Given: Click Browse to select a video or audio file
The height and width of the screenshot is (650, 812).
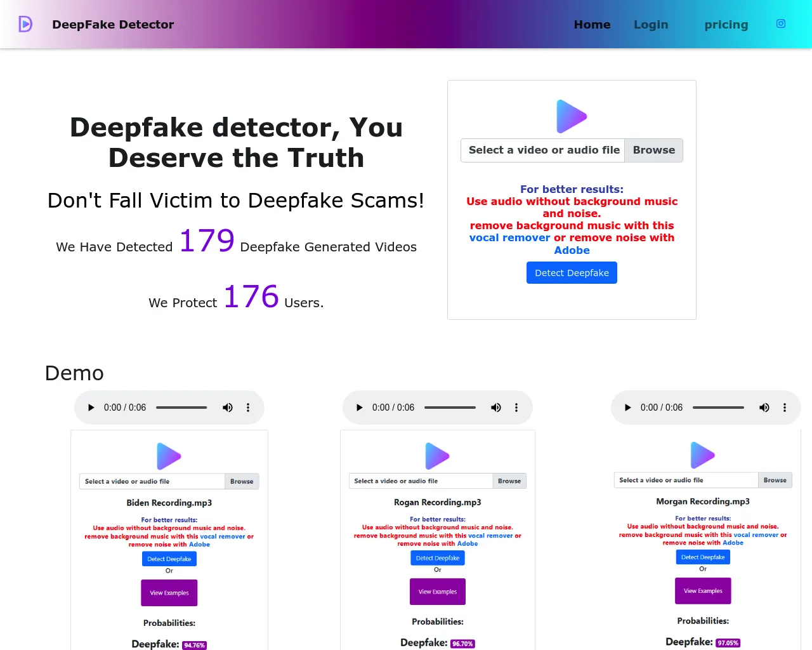Looking at the screenshot, I should coord(653,150).
